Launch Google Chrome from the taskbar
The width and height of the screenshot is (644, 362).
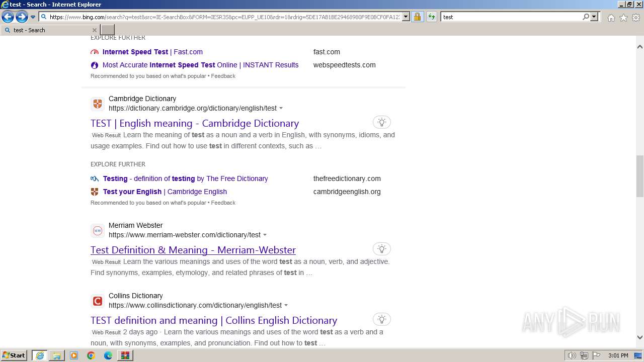[x=91, y=355]
